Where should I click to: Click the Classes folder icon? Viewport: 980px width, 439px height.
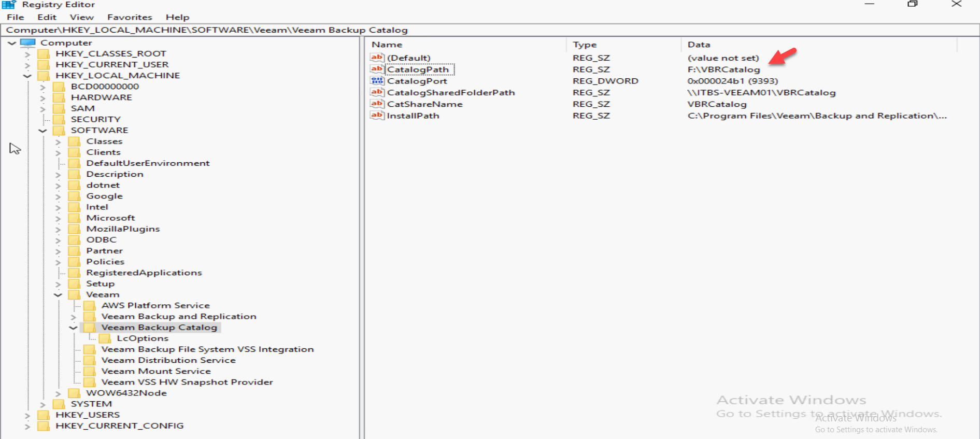pyautogui.click(x=75, y=141)
